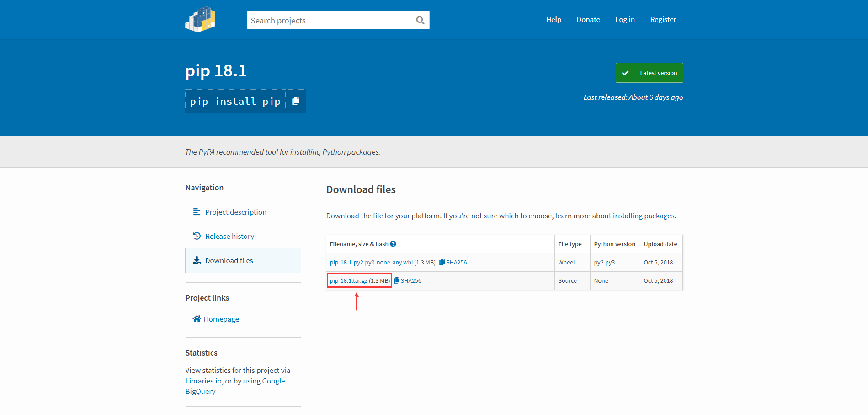Click the Project description lines icon

(197, 212)
